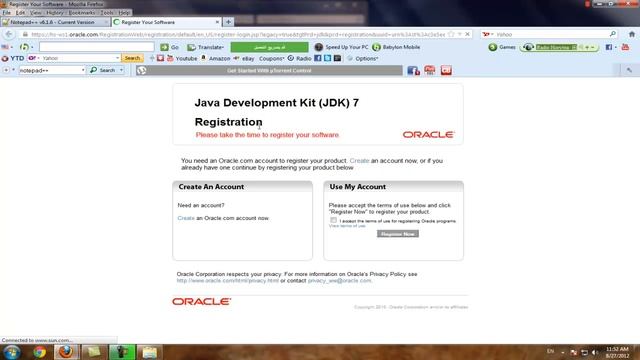This screenshot has width=640, height=360.
Task: Open the Amazon toolbar shortcut
Action: point(215,58)
